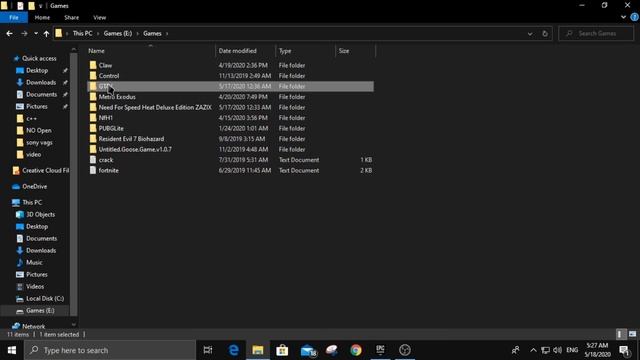Viewport: 640px width, 360px height.
Task: Refresh the Games folder view
Action: (x=545, y=33)
